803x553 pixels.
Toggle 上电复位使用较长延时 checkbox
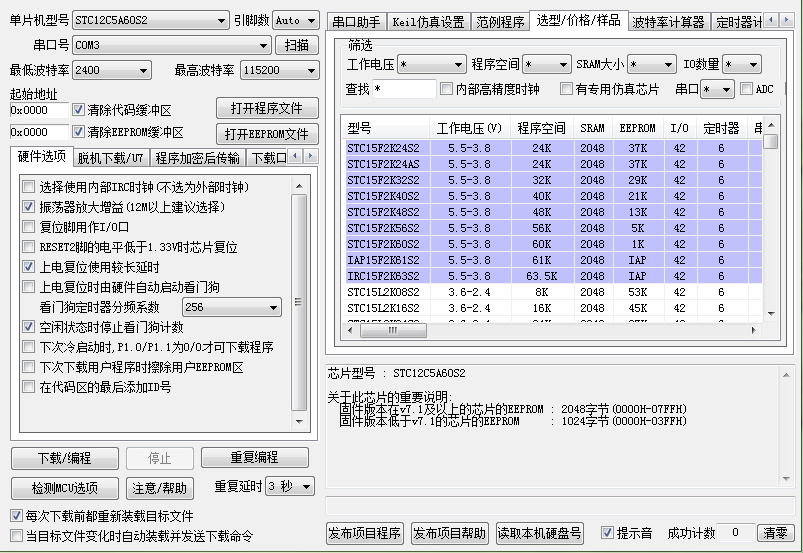coord(29,267)
